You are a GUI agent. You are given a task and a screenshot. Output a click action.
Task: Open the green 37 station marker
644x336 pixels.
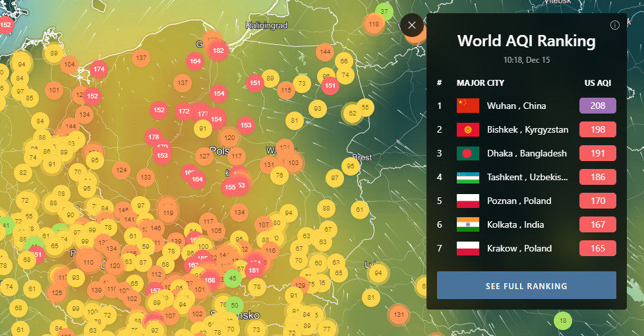pos(384,11)
